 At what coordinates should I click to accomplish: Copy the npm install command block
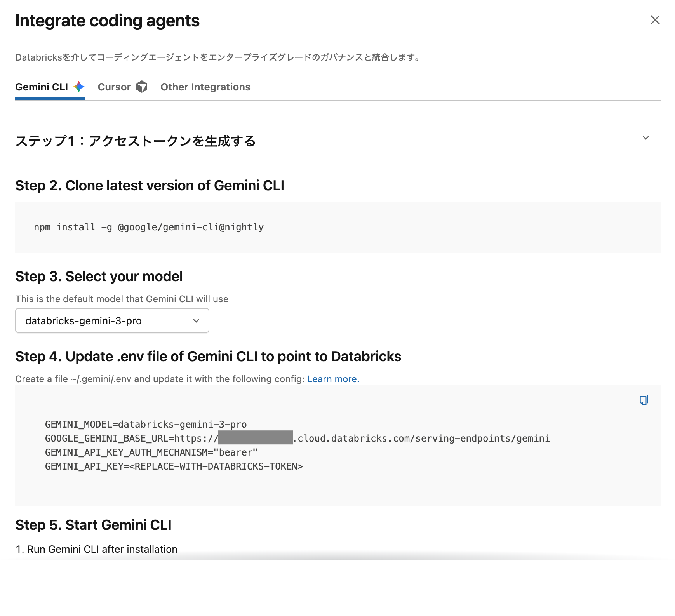pos(149,227)
